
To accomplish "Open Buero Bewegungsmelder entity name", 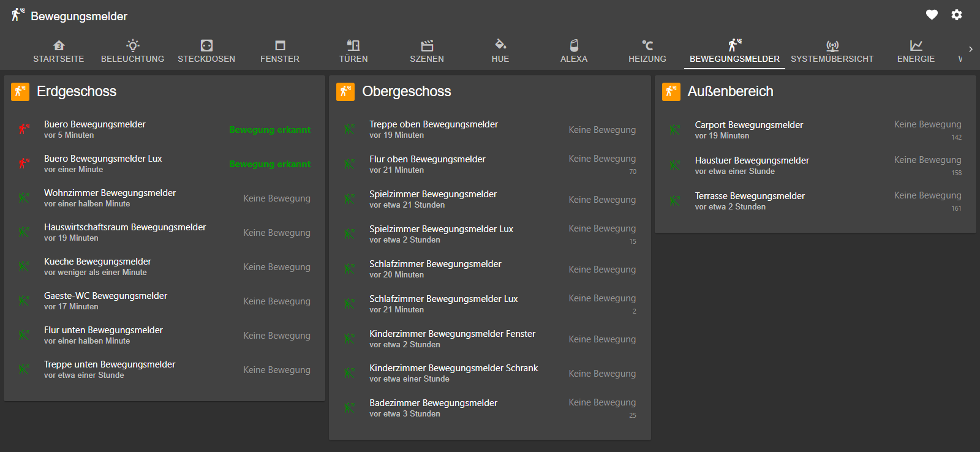I will coord(95,124).
